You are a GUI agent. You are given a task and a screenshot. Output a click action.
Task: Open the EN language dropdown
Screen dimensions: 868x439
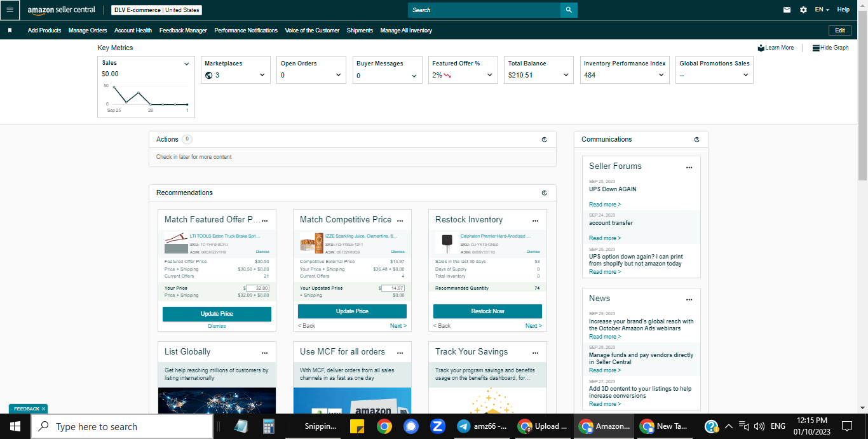point(822,10)
